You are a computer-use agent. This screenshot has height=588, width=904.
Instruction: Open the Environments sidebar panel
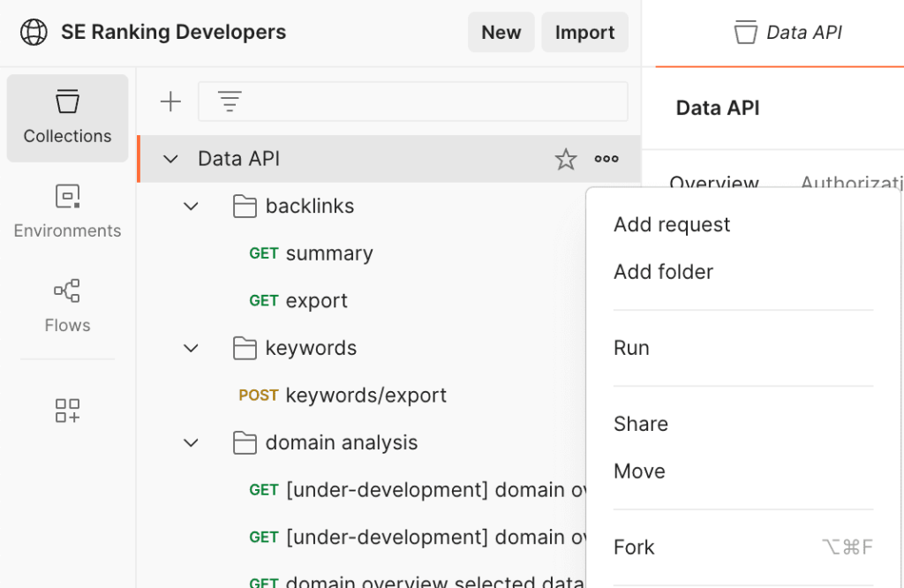[x=67, y=212]
